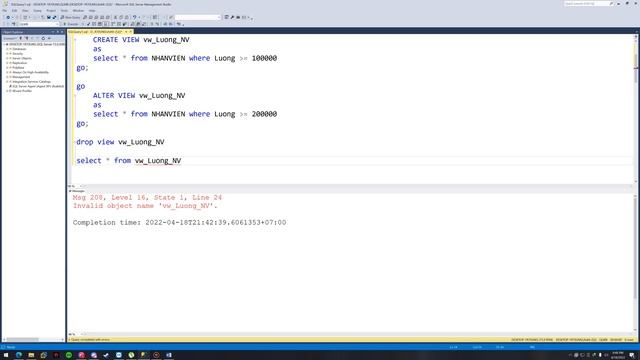This screenshot has width=640, height=360.
Task: Select the server root node
Action: (37, 44)
